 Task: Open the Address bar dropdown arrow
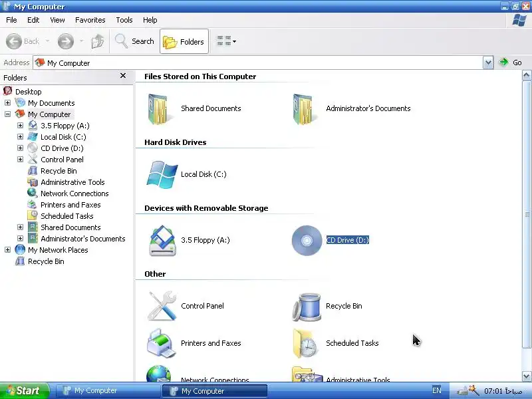point(488,63)
